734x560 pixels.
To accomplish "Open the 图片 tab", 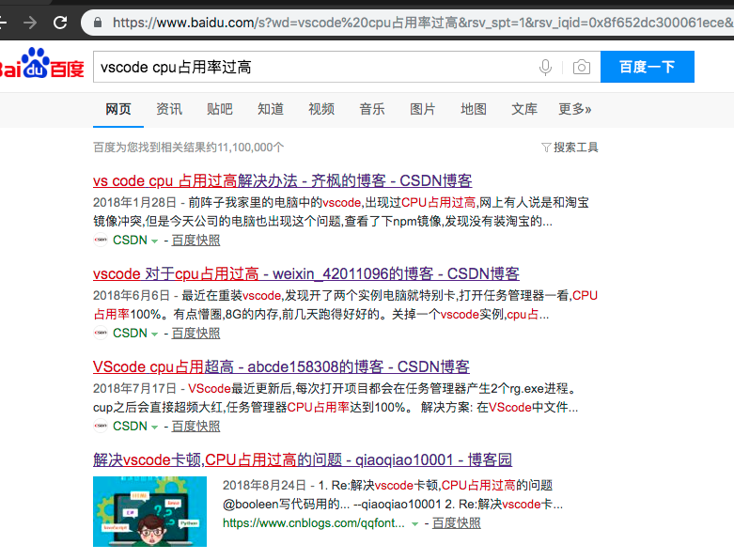I will (x=423, y=110).
